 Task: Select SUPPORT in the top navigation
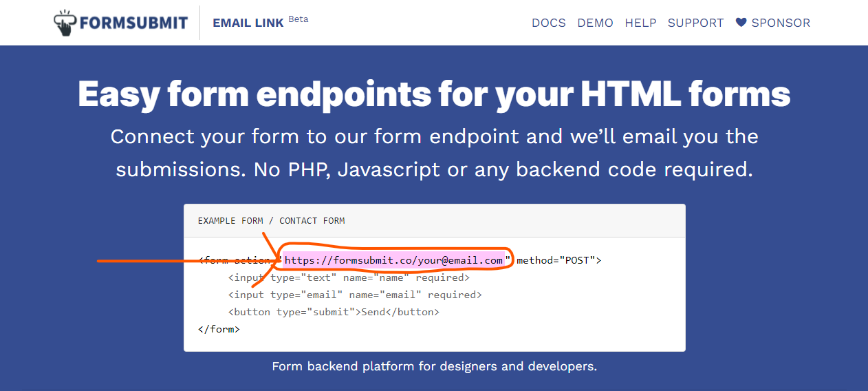click(695, 23)
